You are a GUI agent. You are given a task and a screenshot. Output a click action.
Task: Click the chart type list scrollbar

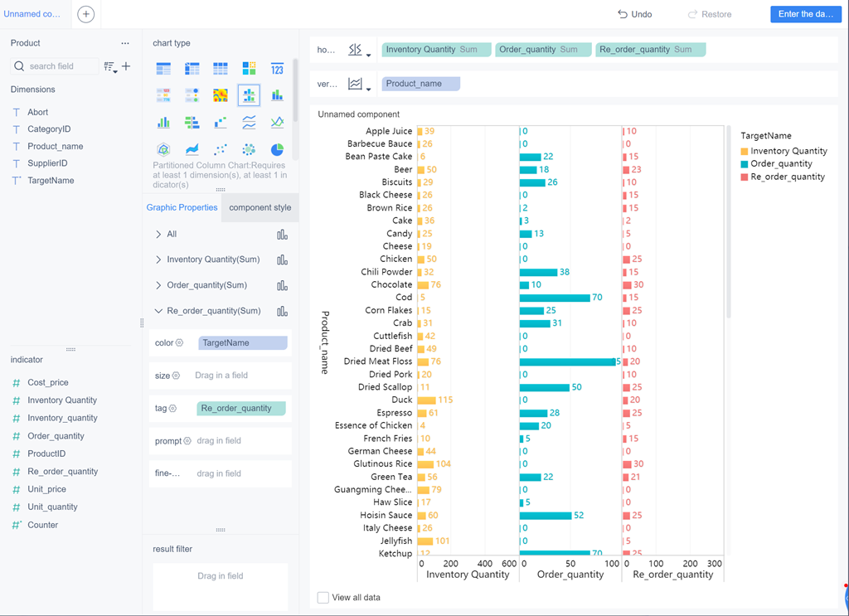pyautogui.click(x=295, y=90)
